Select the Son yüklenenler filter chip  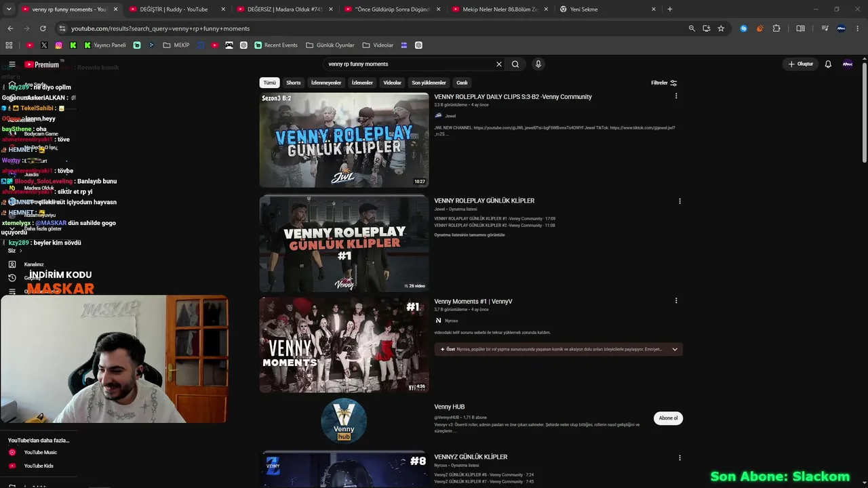coord(429,83)
